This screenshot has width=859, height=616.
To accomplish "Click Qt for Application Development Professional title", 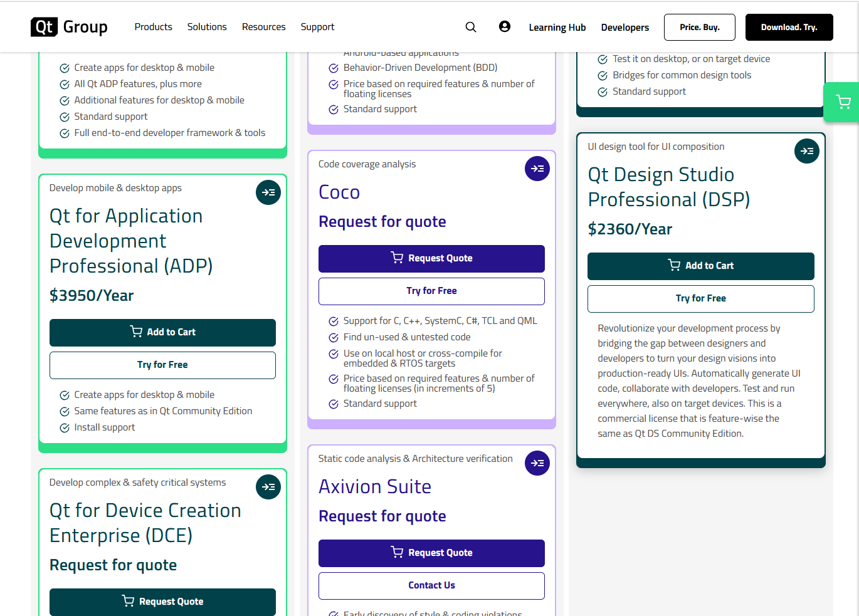I will point(131,241).
